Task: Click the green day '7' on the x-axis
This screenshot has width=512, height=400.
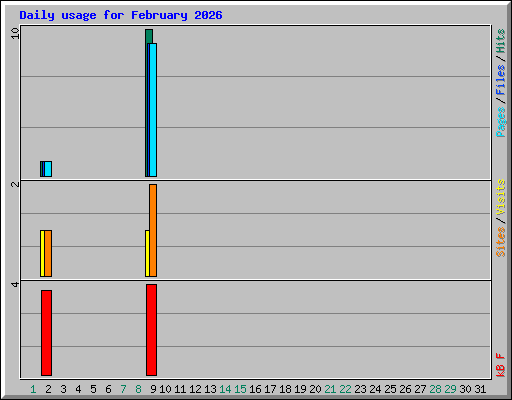Action: (x=123, y=389)
